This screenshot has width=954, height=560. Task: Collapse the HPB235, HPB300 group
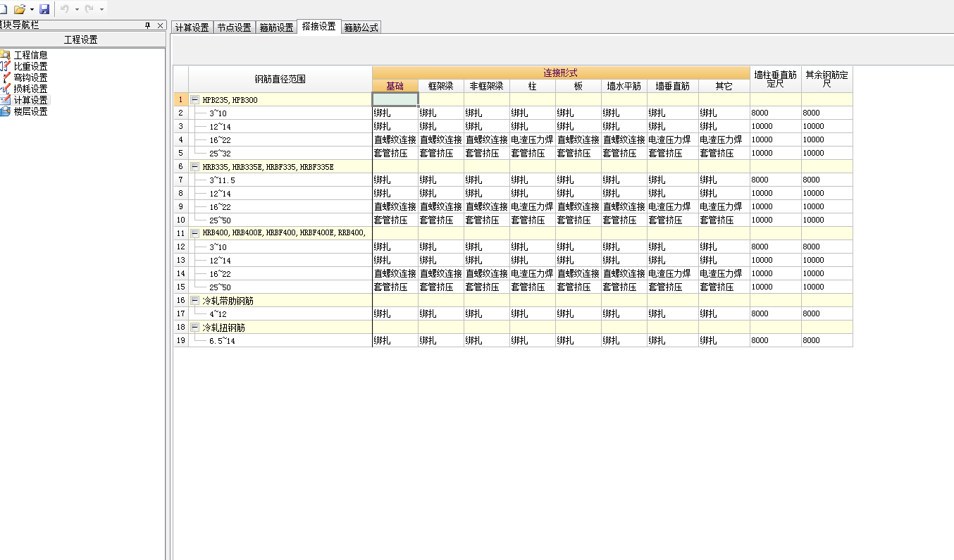(x=195, y=100)
